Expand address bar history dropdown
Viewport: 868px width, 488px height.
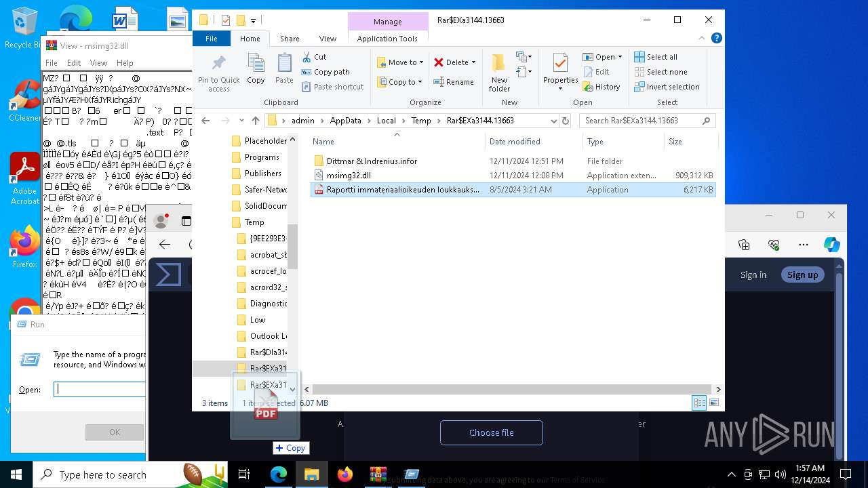[554, 121]
